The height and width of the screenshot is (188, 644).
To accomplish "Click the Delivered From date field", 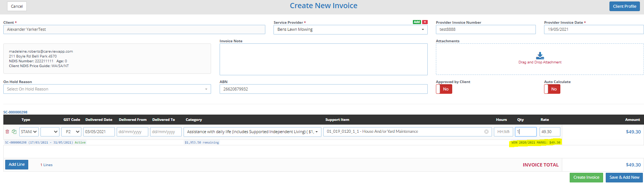I will 132,132.
